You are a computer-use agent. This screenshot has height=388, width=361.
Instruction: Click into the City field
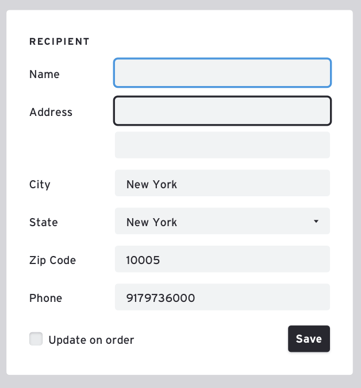coord(222,183)
